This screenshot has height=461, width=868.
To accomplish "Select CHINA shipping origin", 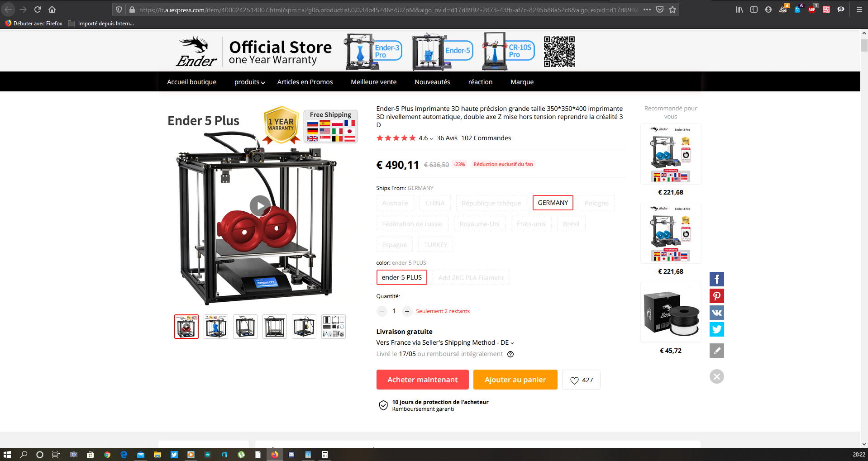I will point(435,203).
